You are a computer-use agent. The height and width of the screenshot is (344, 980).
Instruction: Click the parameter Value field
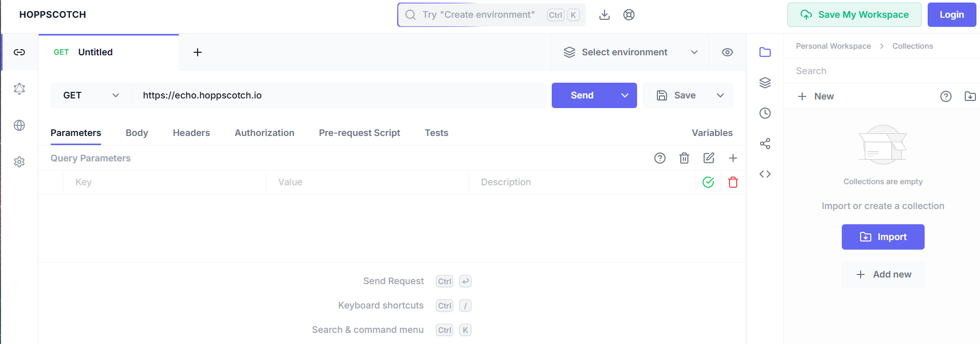pyautogui.click(x=367, y=182)
